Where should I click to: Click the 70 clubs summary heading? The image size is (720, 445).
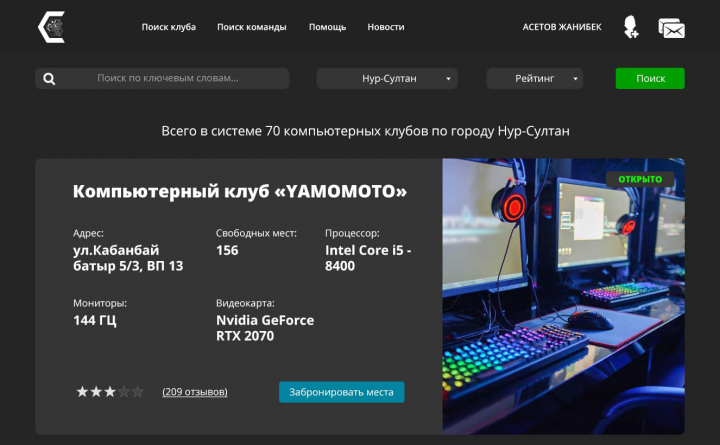tap(366, 131)
